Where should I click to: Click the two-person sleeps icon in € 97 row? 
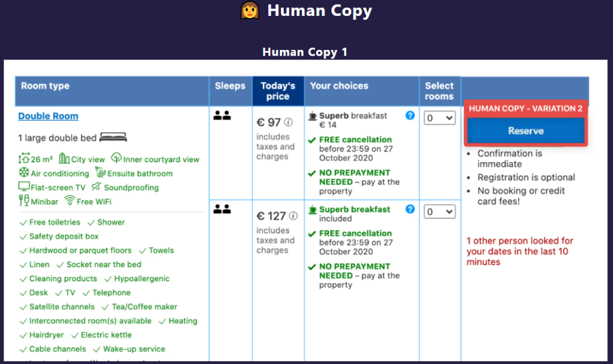click(222, 116)
